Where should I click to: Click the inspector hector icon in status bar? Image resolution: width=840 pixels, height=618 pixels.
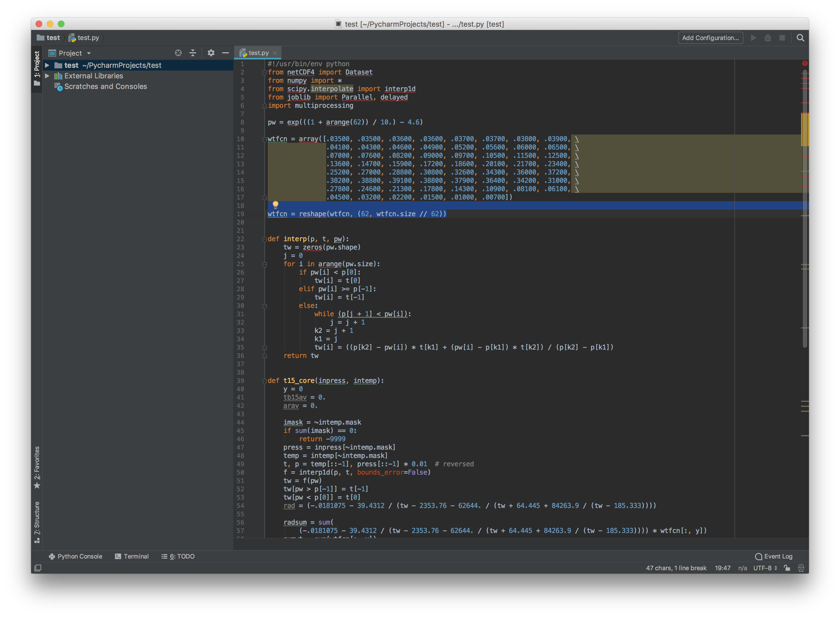click(801, 568)
